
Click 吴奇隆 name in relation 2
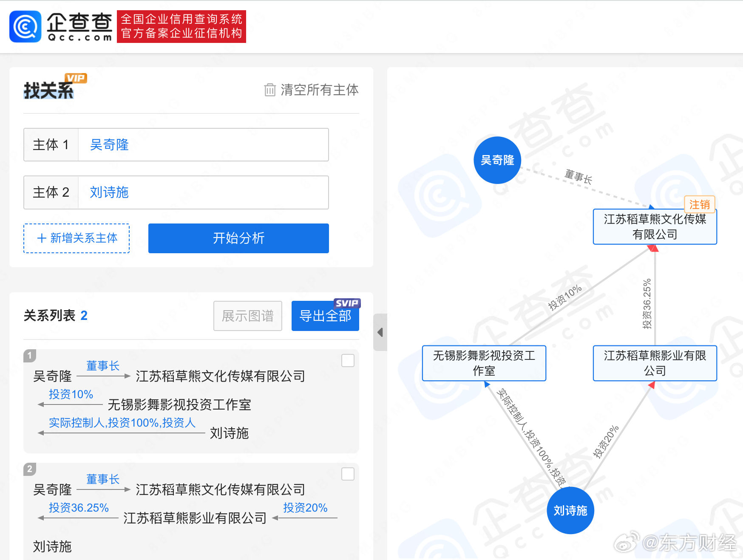[52, 489]
